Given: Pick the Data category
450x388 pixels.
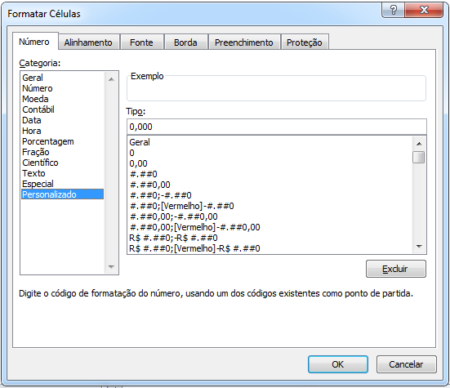Looking at the screenshot, I should click(x=32, y=120).
